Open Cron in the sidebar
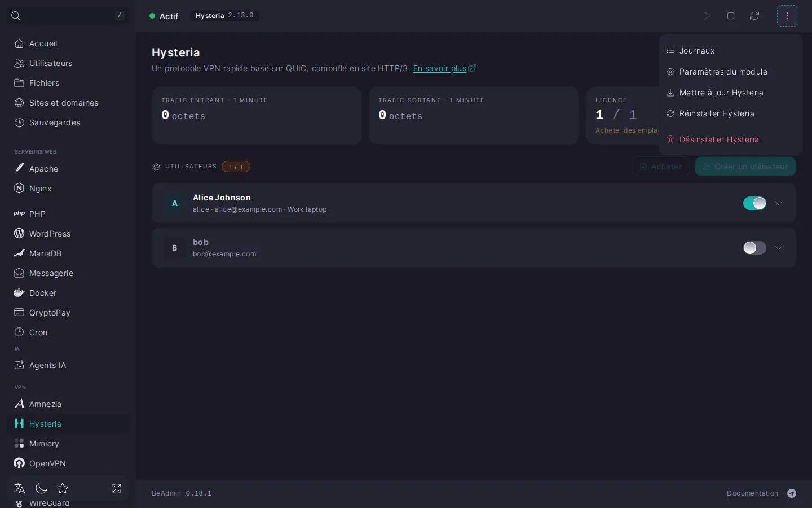Screen dimensions: 812x508 click(68, 332)
